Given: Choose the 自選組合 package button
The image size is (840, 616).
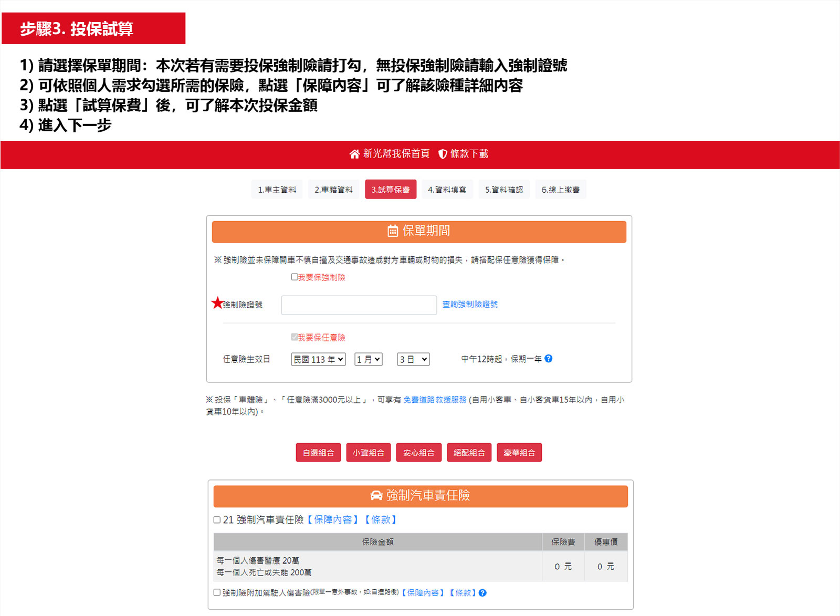Looking at the screenshot, I should [318, 453].
